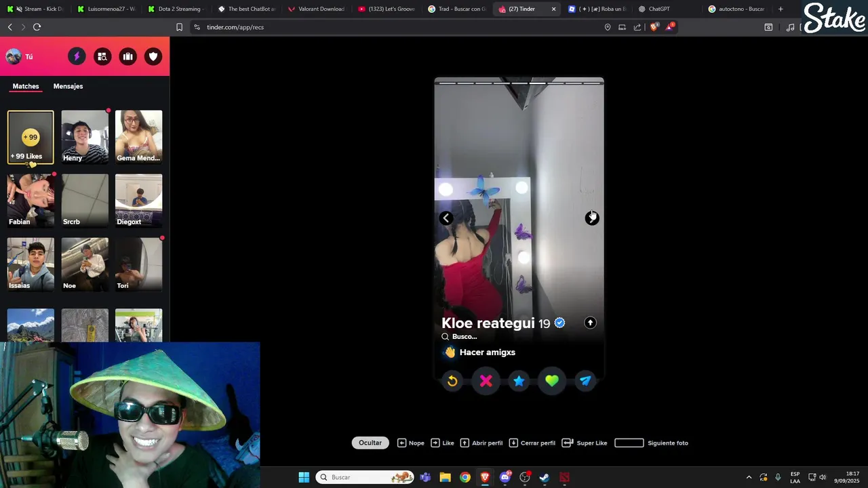The image size is (868, 488).
Task: Click the blue star Super Like button
Action: tap(519, 381)
